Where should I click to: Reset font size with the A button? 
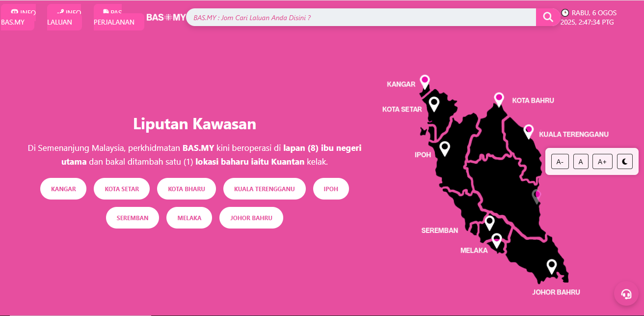click(x=581, y=161)
